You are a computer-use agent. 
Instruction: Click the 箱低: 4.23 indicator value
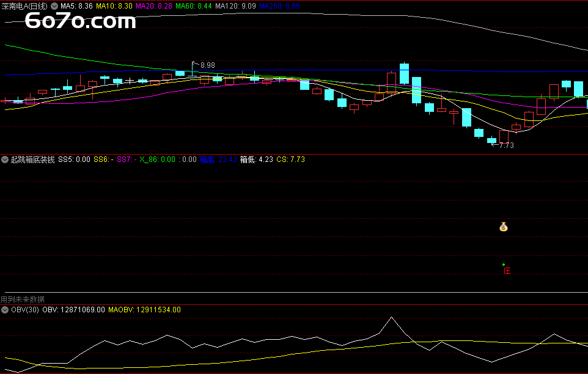[257, 159]
